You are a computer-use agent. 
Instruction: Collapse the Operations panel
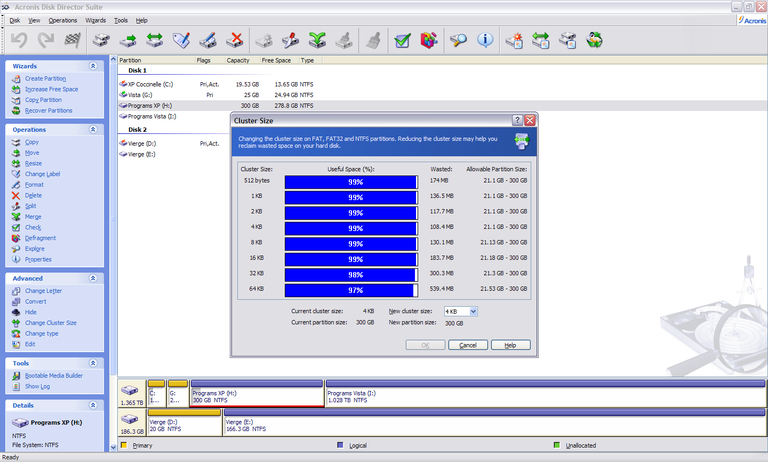[93, 129]
